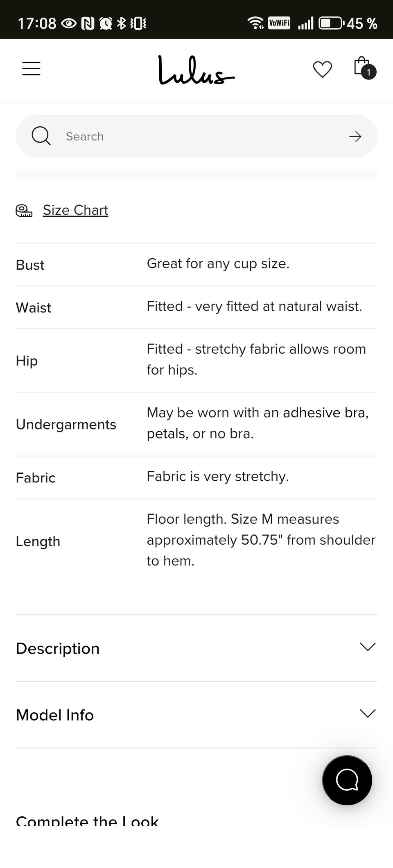Tap the Lulus logo
The height and width of the screenshot is (868, 393).
coord(196,70)
